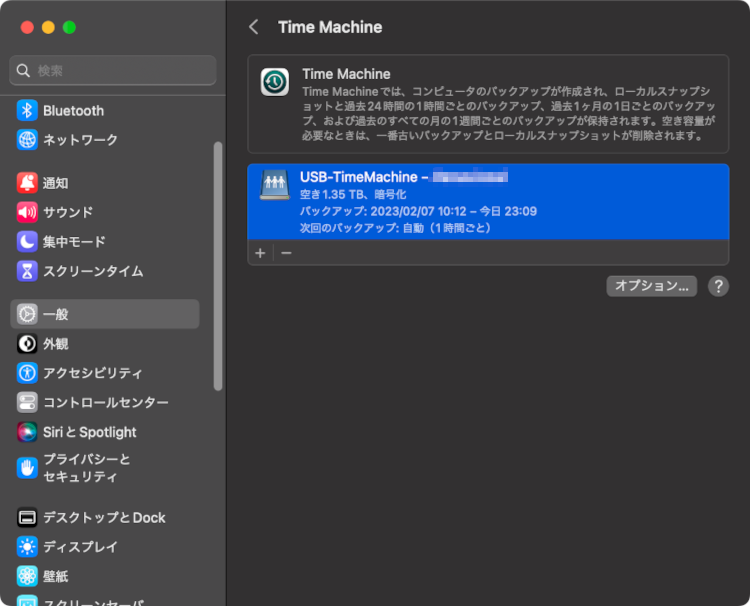This screenshot has width=750, height=606.
Task: Click the magnifier icon in search field
Action: point(23,71)
